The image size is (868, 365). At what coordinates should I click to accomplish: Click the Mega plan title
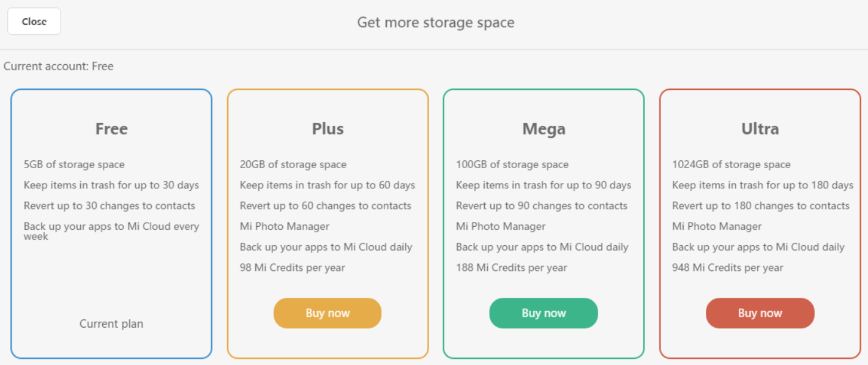544,129
